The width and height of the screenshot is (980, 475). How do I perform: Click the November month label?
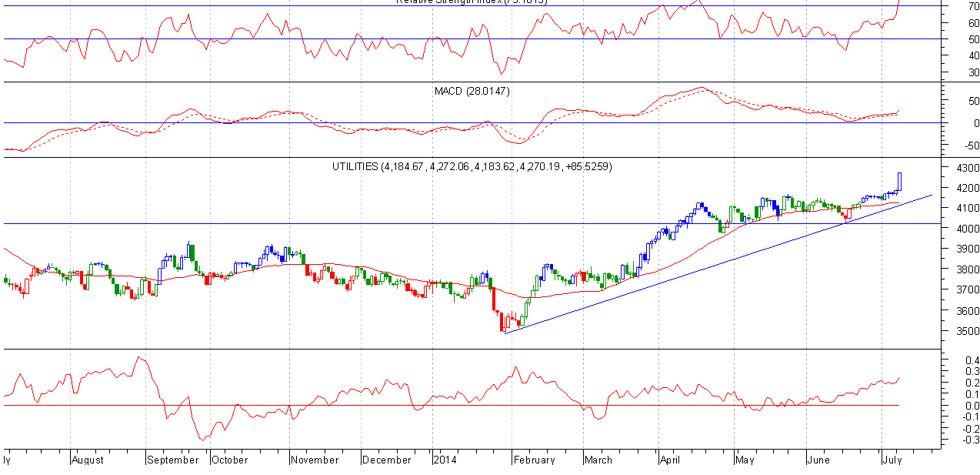pyautogui.click(x=315, y=460)
